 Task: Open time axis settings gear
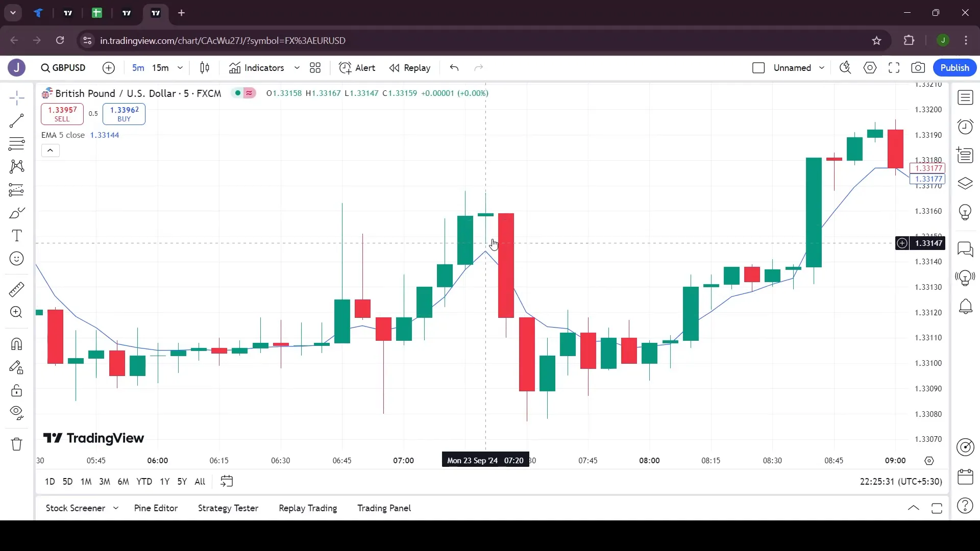pyautogui.click(x=929, y=461)
